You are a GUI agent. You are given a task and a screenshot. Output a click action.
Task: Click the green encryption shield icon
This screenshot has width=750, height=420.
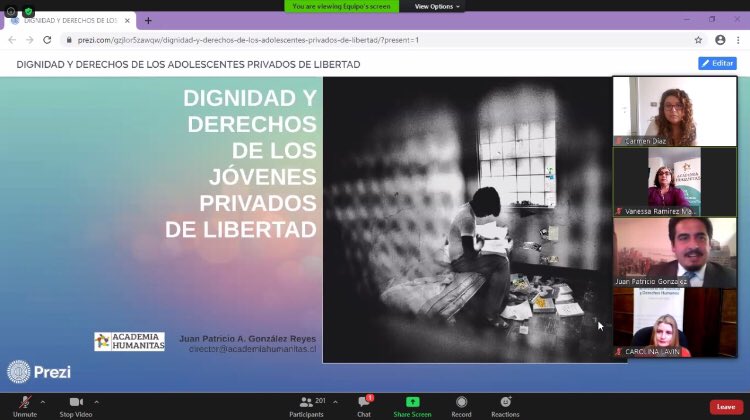pyautogui.click(x=28, y=11)
